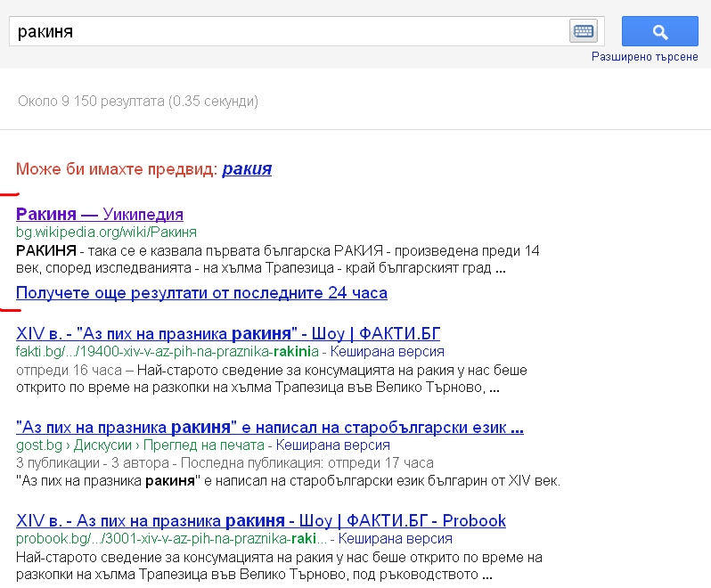Select the suggested spelling ракия
The width and height of the screenshot is (711, 588).
pyautogui.click(x=247, y=168)
